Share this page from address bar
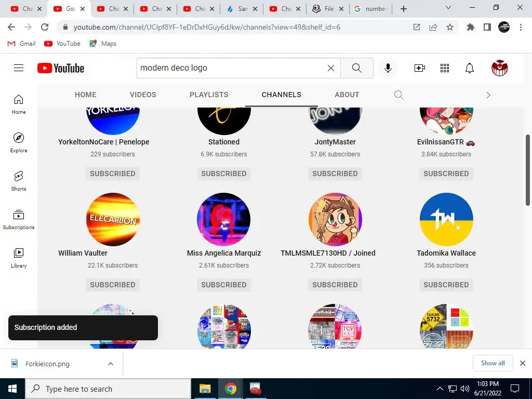Viewport: 532px width, 399px height. pos(433,27)
